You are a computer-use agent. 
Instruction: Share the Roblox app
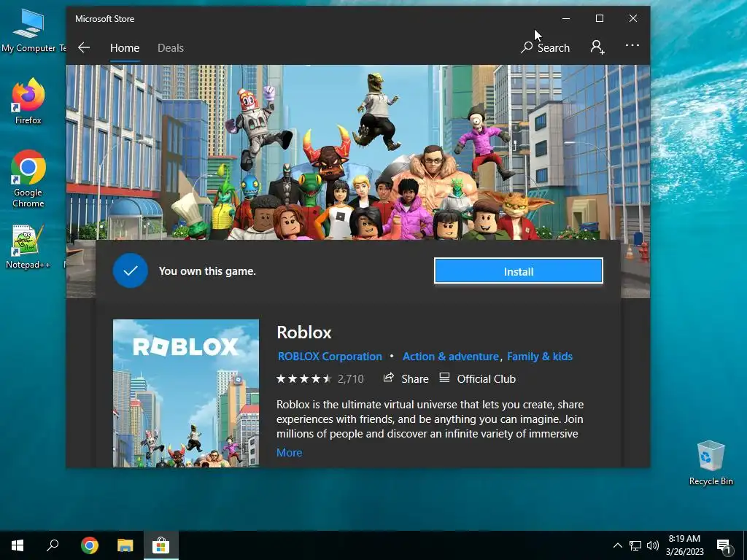[x=406, y=378]
